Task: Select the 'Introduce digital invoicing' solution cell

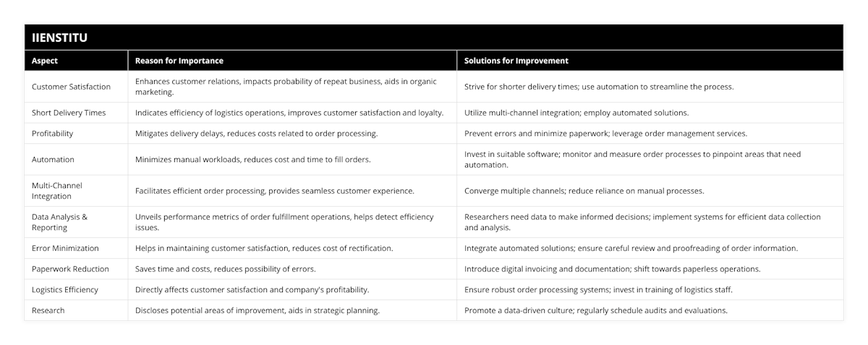Action: (612, 269)
